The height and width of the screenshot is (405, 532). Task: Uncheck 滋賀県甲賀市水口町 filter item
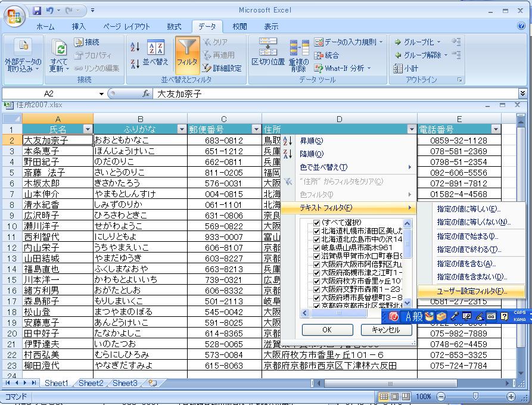(316, 256)
